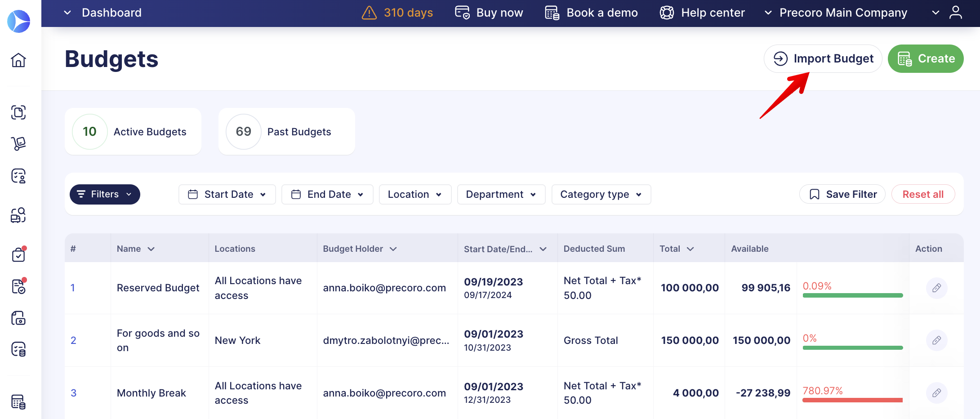This screenshot has width=980, height=419.
Task: Click the Reserved Budget 0.09% progress bar
Action: [x=853, y=295]
